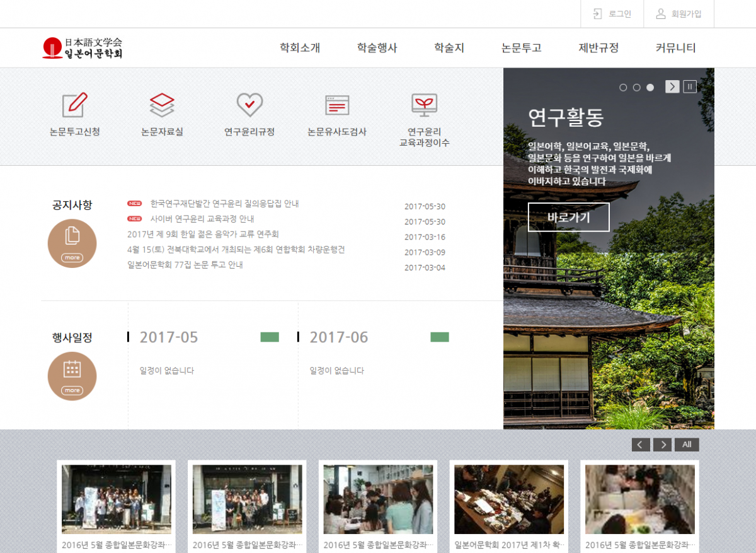Click the green 2017-05 schedule marker
Image resolution: width=756 pixels, height=553 pixels.
[x=270, y=337]
